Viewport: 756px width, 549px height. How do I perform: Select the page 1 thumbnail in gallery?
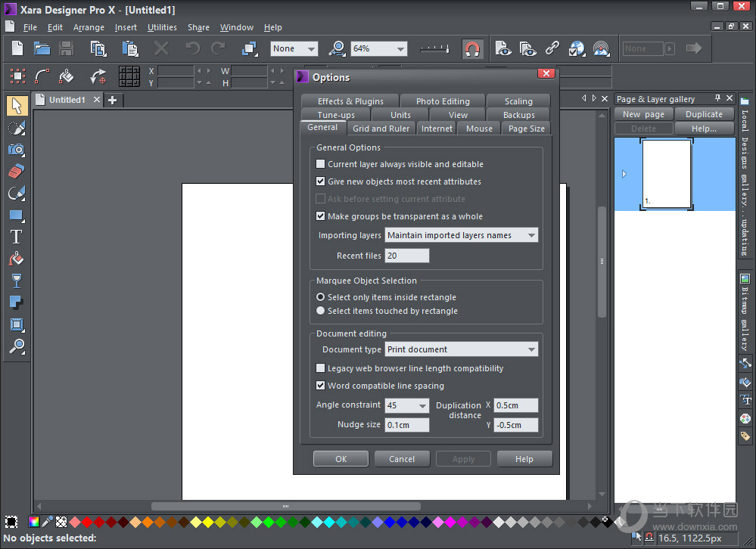[667, 174]
